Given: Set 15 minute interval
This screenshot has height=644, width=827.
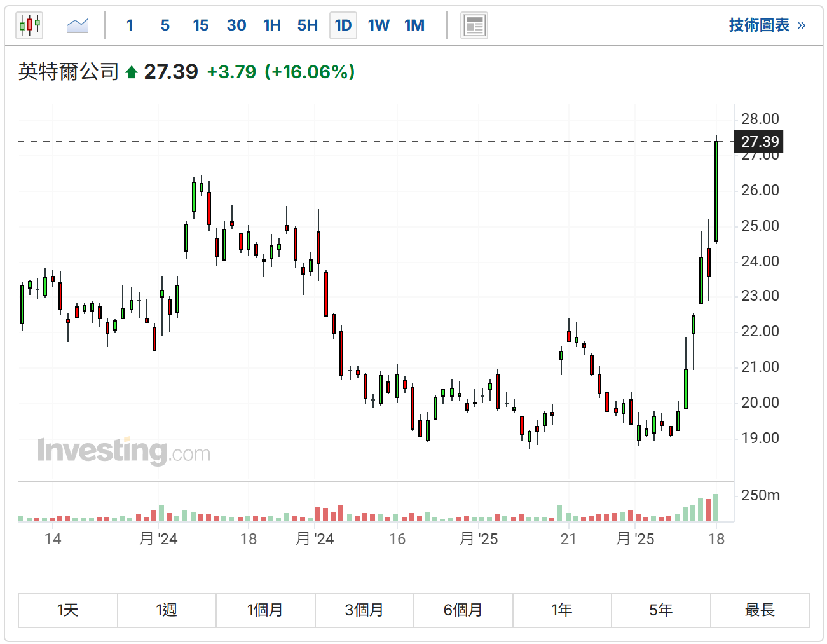Looking at the screenshot, I should point(201,25).
